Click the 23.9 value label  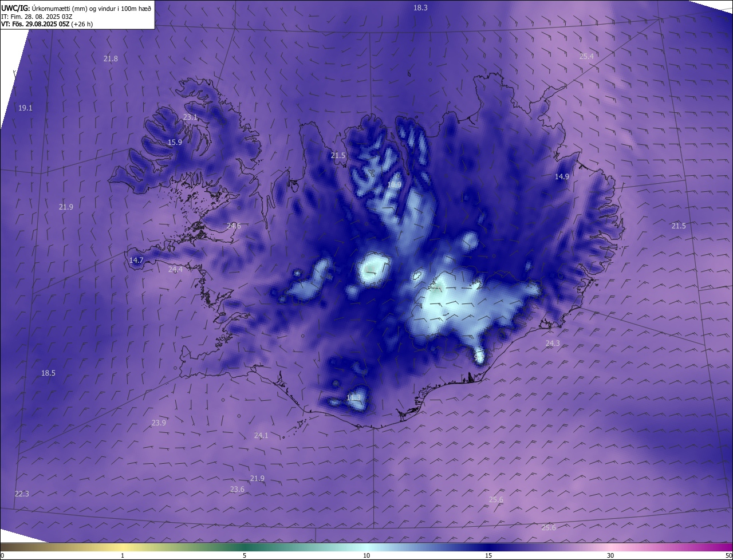pos(159,423)
